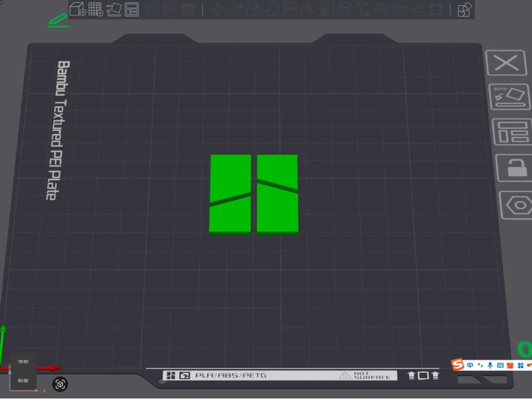Screen dimensions: 532x399
Task: Switch to top view on view cube (顶部)
Action: coord(23,362)
